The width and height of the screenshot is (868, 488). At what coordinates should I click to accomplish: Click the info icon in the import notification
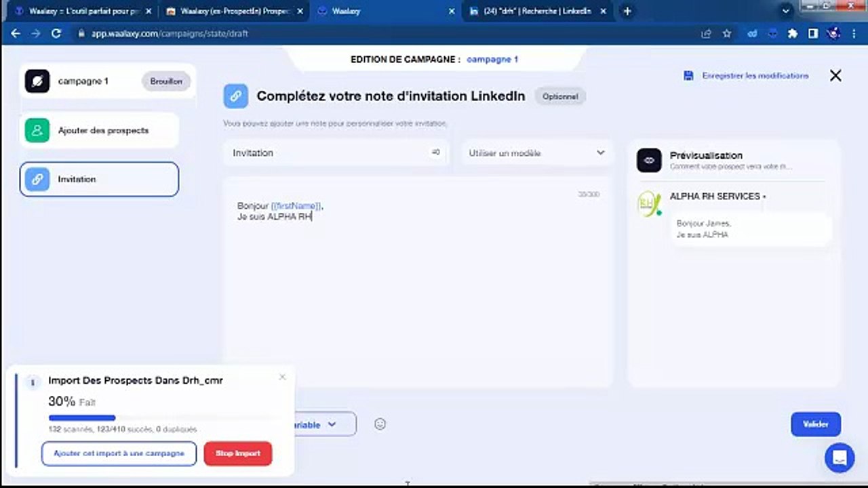coord(32,382)
